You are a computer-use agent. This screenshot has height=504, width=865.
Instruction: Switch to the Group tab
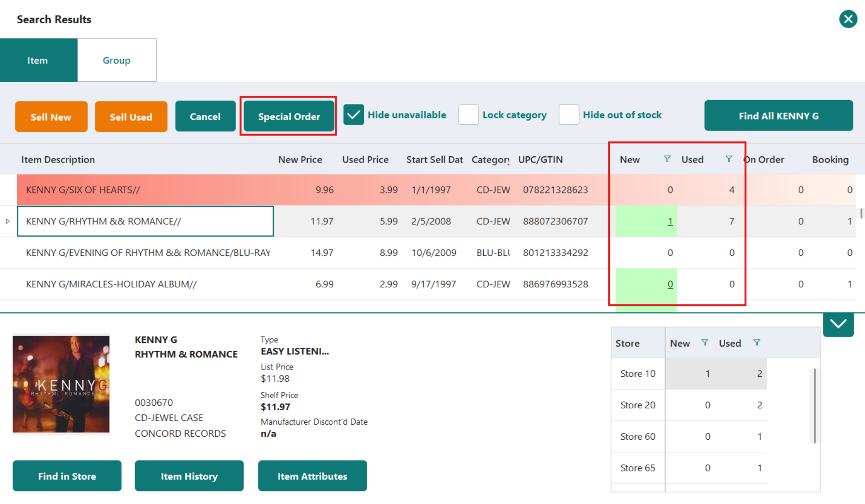point(117,60)
